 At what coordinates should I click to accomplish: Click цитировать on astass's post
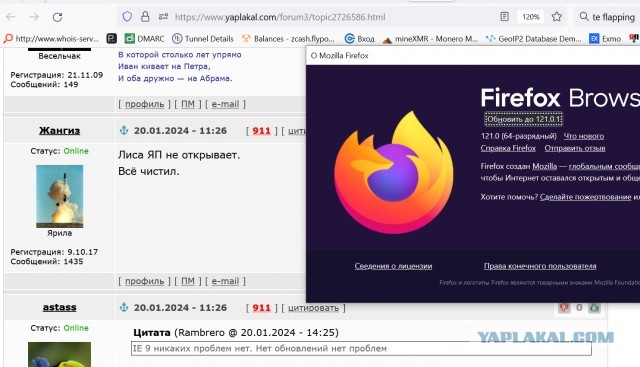(x=313, y=308)
